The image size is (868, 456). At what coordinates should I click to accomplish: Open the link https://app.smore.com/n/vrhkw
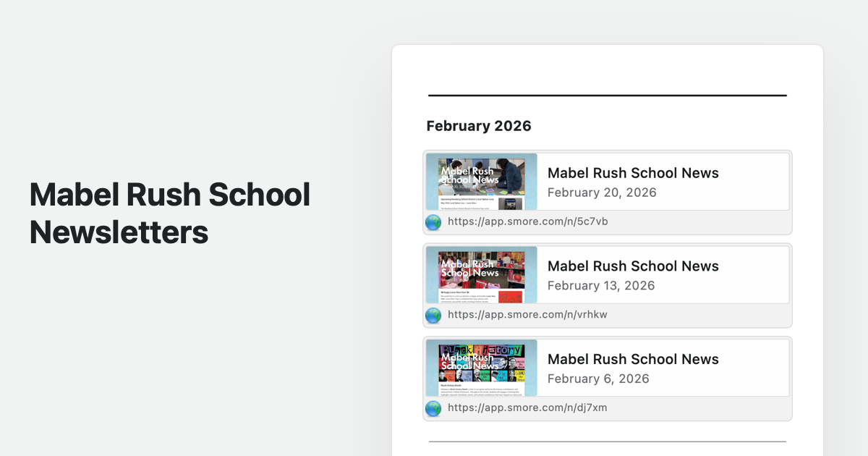tap(528, 315)
